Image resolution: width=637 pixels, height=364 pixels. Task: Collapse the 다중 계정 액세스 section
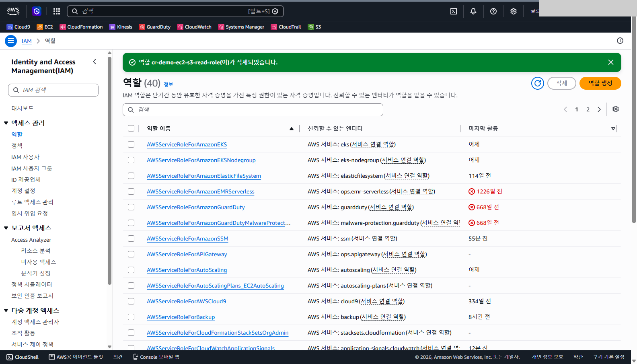[6, 311]
